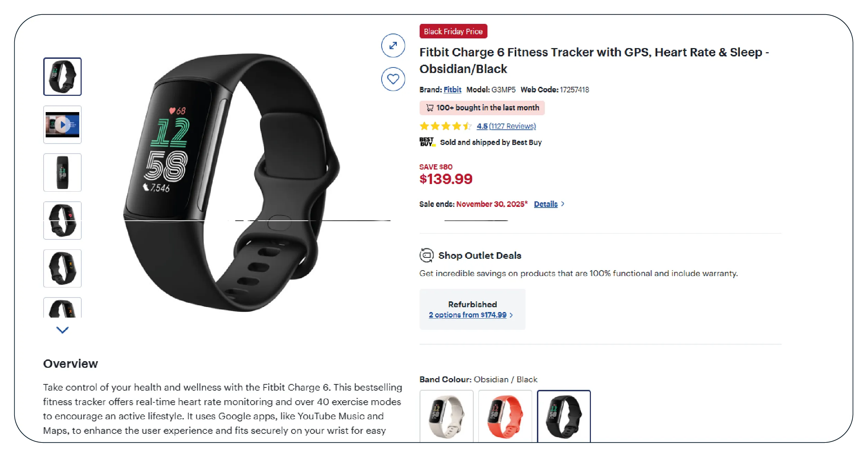Screen dimensions: 868x457
Task: Open sale Details link
Action: pos(546,204)
